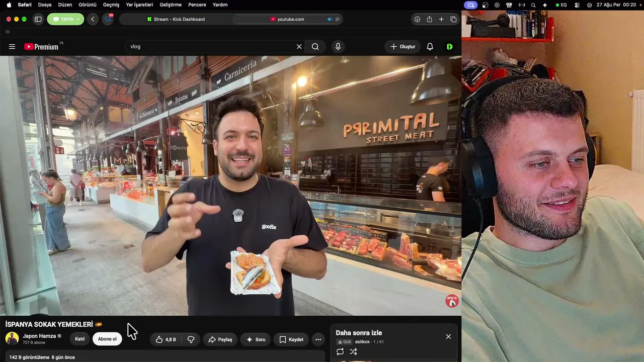Show Safari downloads
This screenshot has height=362, width=644.
pyautogui.click(x=417, y=19)
